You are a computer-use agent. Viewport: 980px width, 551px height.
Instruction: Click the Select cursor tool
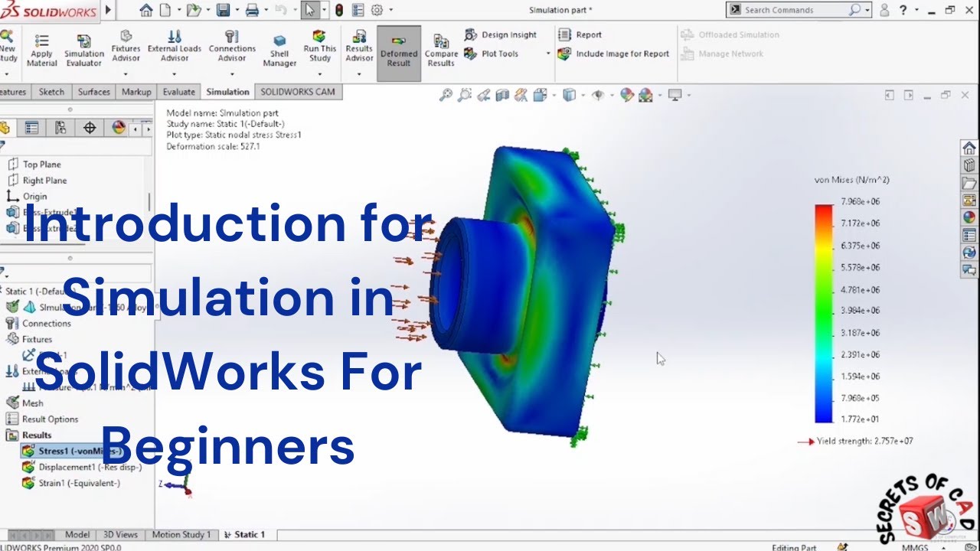(309, 11)
